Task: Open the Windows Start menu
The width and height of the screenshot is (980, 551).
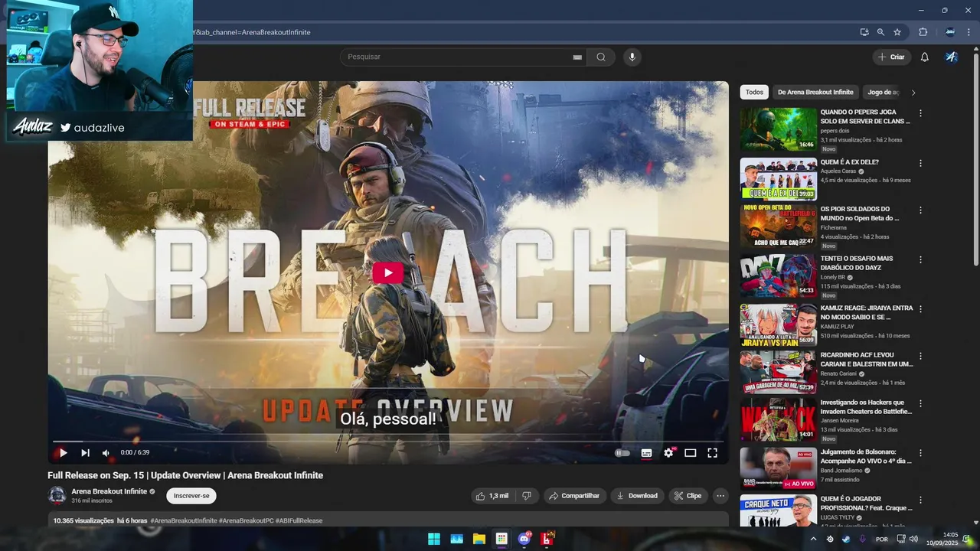Action: [x=434, y=539]
